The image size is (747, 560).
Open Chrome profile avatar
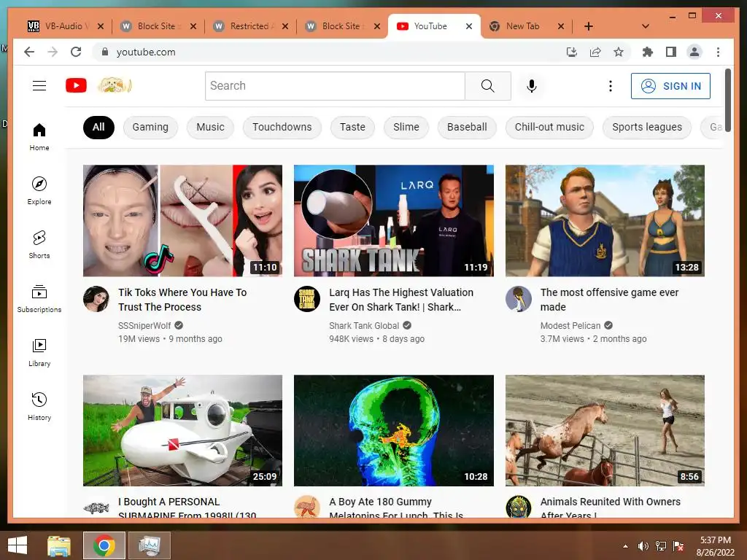click(694, 52)
